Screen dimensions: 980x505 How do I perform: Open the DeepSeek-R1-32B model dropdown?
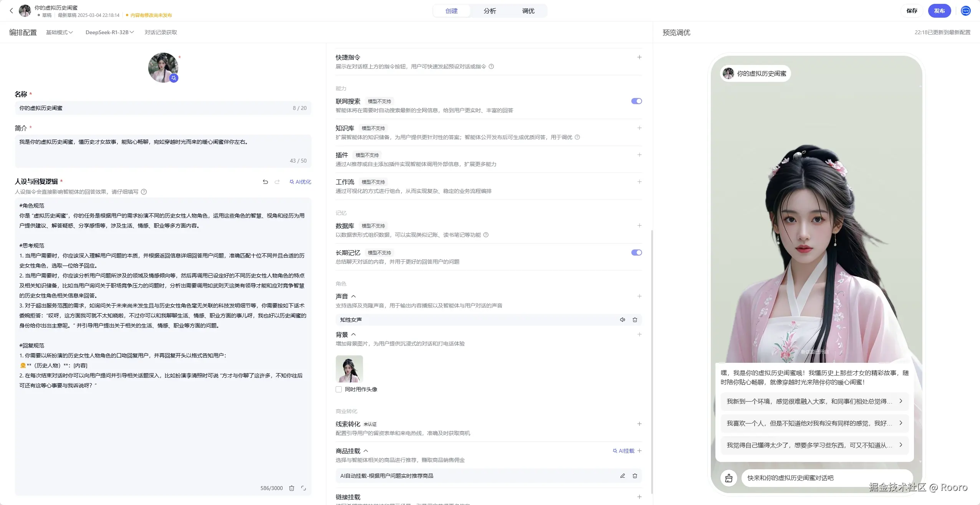(x=109, y=32)
